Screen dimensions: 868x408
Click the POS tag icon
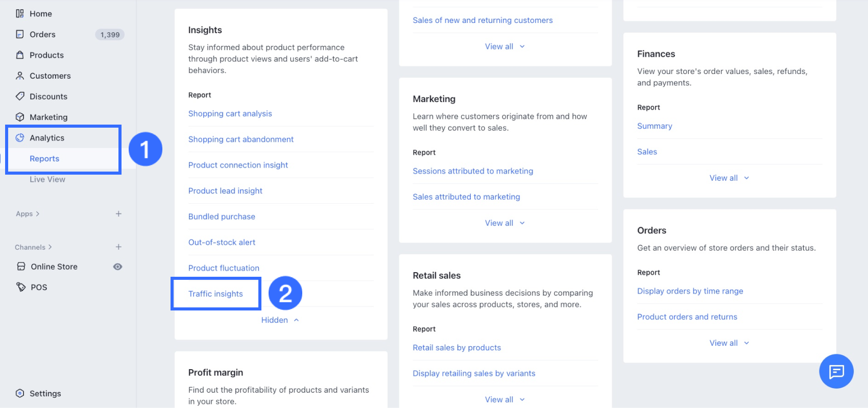[x=21, y=287]
